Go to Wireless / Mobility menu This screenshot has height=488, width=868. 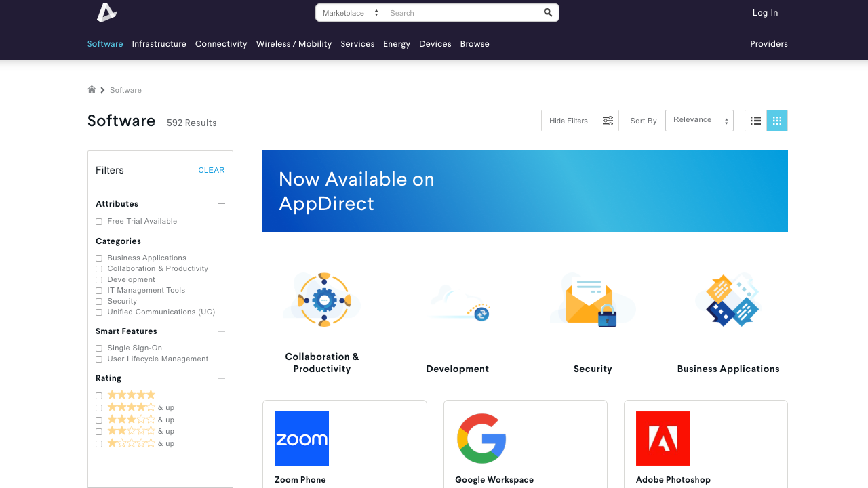pyautogui.click(x=294, y=44)
